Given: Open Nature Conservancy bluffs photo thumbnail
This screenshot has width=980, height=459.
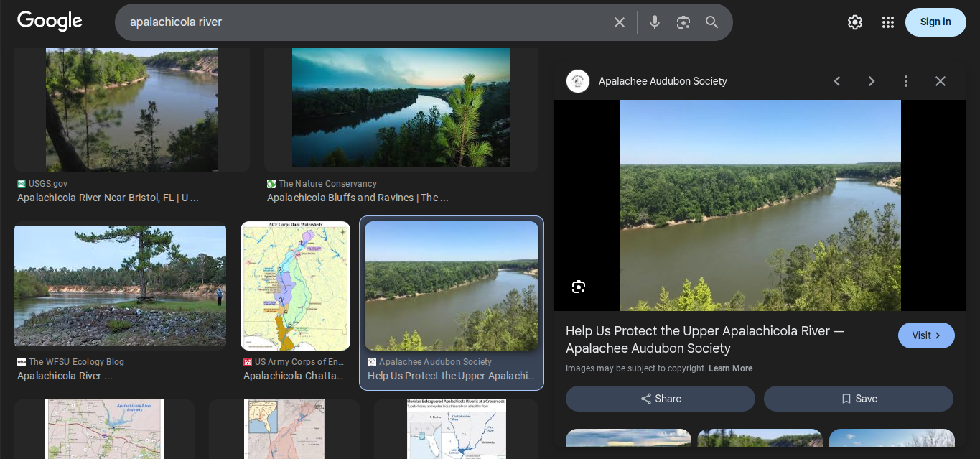Looking at the screenshot, I should pos(401,108).
